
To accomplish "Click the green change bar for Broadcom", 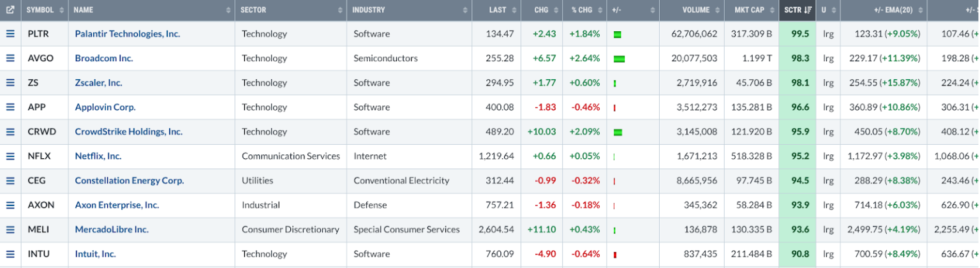I will (x=619, y=59).
